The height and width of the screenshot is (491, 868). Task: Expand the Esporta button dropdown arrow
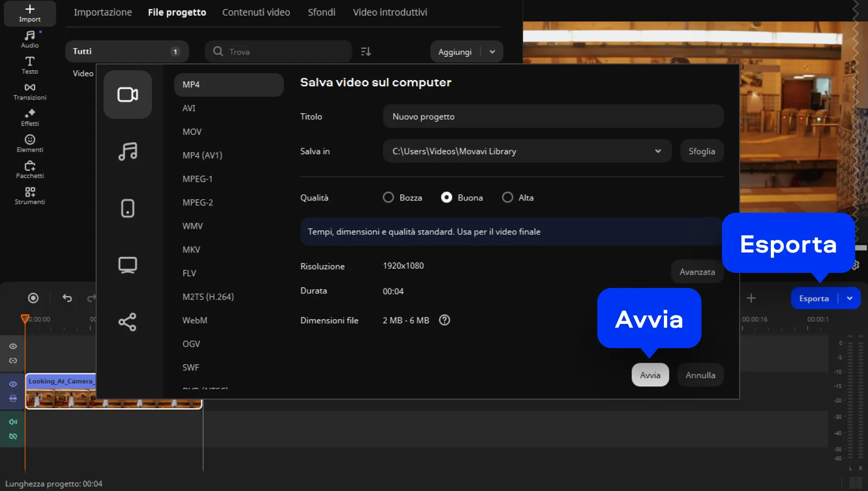coord(850,299)
